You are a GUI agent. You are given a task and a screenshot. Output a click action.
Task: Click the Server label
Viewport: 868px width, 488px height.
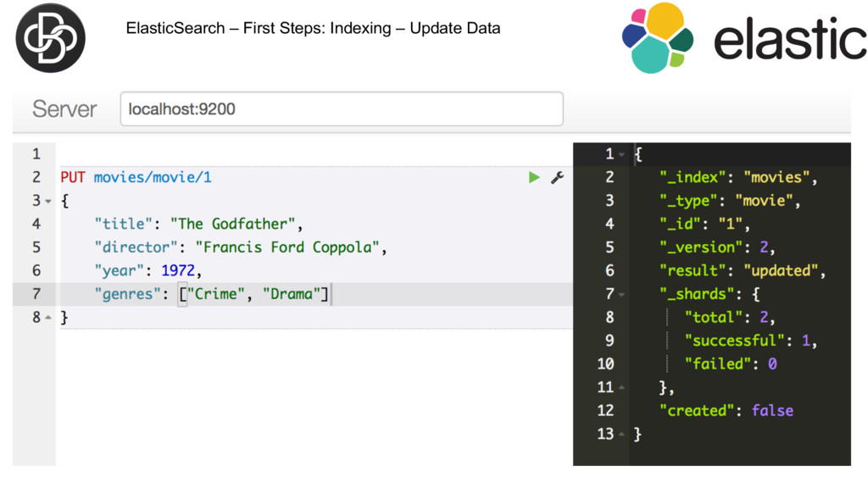click(64, 109)
